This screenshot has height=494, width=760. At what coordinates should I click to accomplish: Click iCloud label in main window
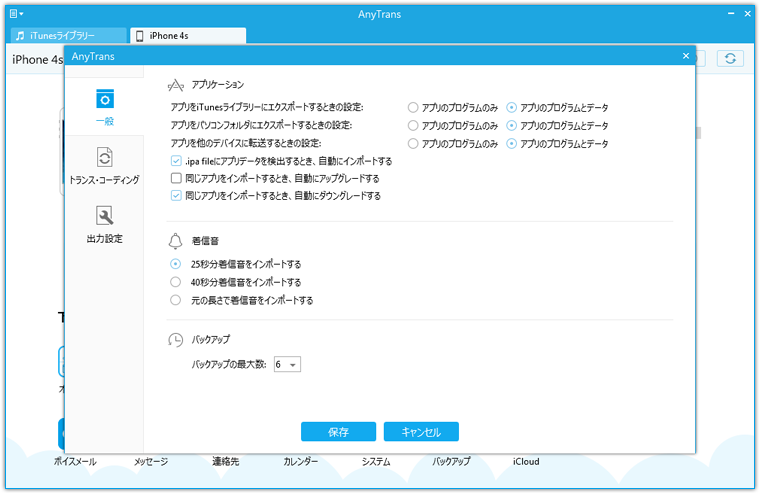tap(526, 462)
